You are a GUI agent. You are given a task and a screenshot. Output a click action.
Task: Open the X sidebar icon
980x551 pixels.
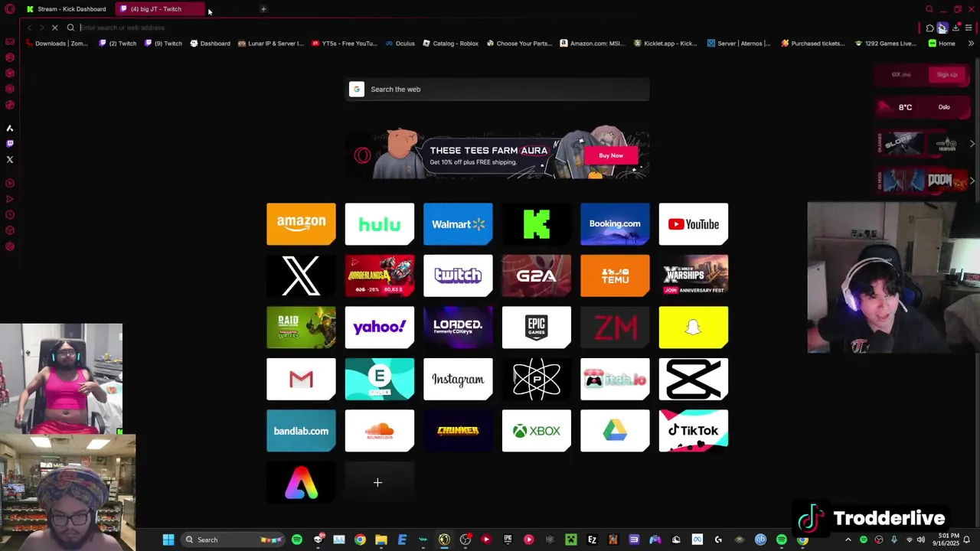click(x=10, y=160)
